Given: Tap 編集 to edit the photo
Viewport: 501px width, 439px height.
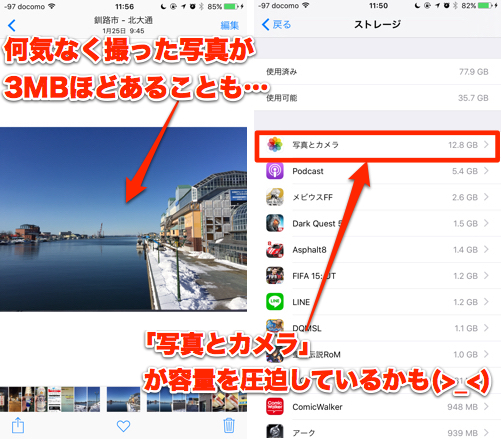Looking at the screenshot, I should pos(229,25).
